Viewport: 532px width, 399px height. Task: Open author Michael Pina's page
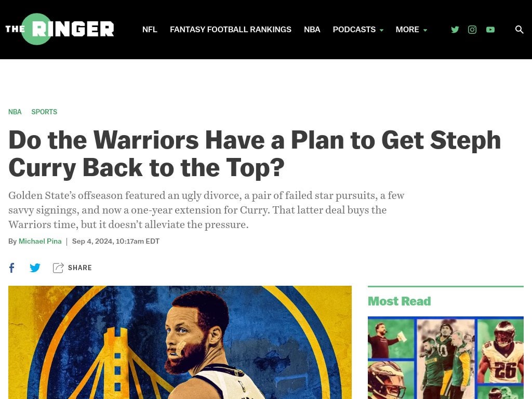40,241
